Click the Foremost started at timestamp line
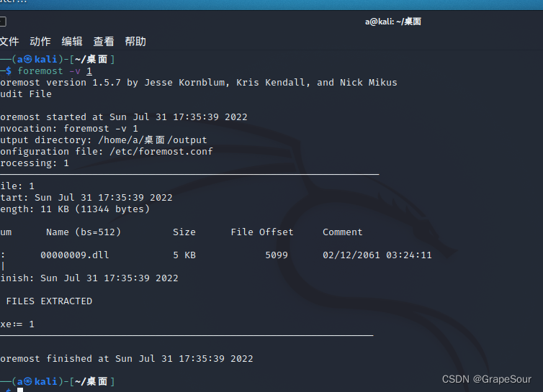The image size is (543, 392). (x=124, y=117)
